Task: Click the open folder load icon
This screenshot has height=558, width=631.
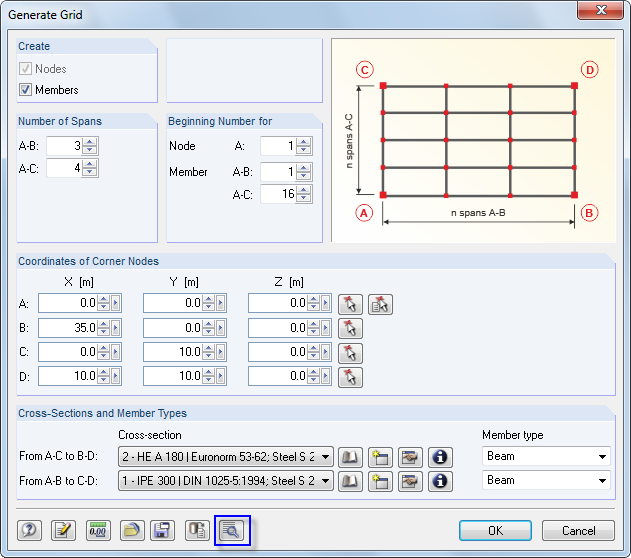Action: pos(132,530)
